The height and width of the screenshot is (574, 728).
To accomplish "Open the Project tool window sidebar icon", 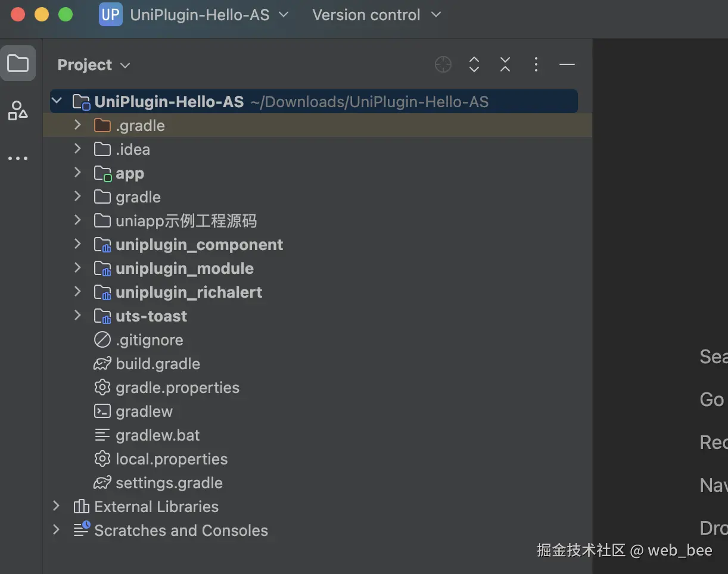I will point(18,63).
